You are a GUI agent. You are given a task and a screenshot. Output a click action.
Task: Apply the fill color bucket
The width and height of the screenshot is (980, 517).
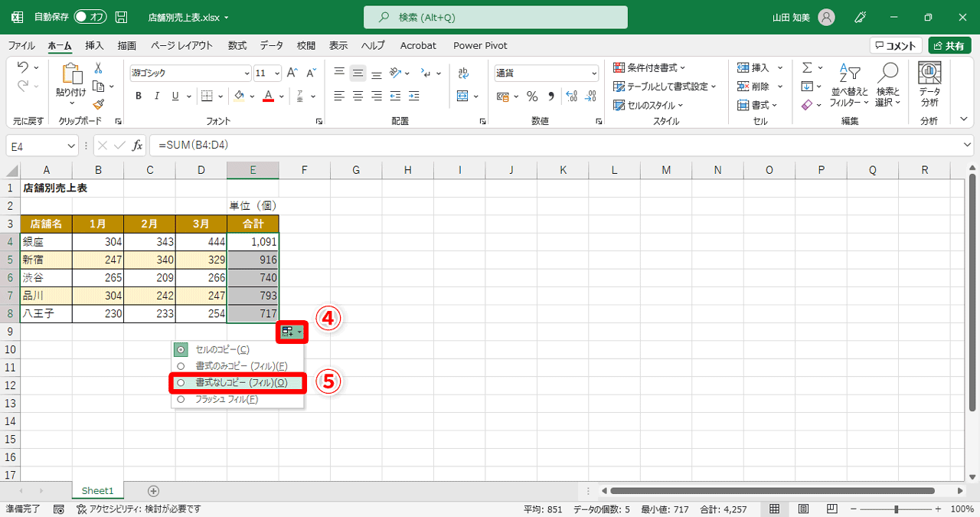(239, 96)
